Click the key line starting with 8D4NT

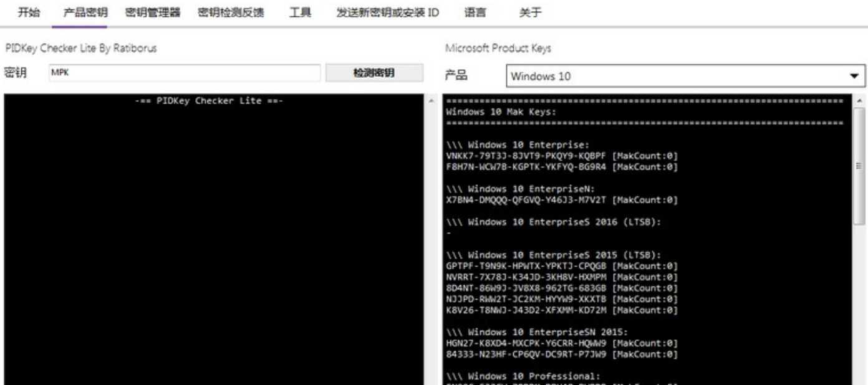coord(562,288)
